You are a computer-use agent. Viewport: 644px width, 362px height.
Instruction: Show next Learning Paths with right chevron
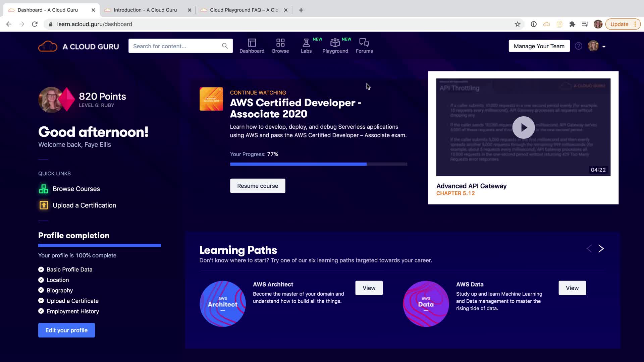click(601, 249)
